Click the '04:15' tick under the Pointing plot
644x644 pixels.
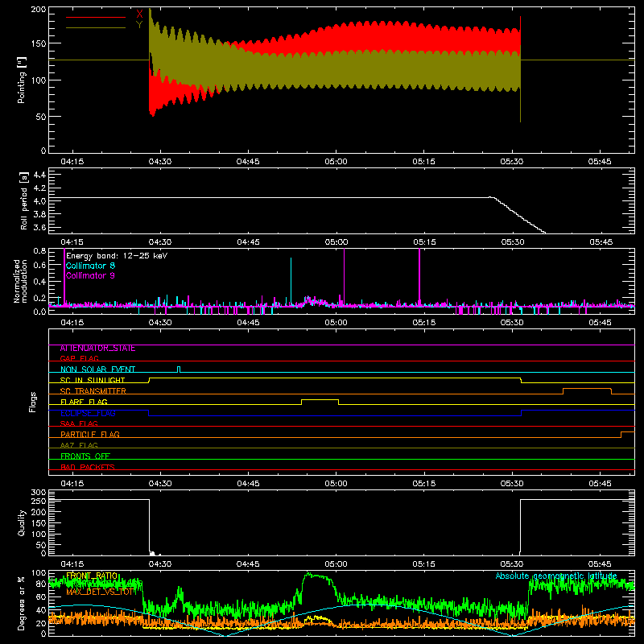tap(72, 162)
